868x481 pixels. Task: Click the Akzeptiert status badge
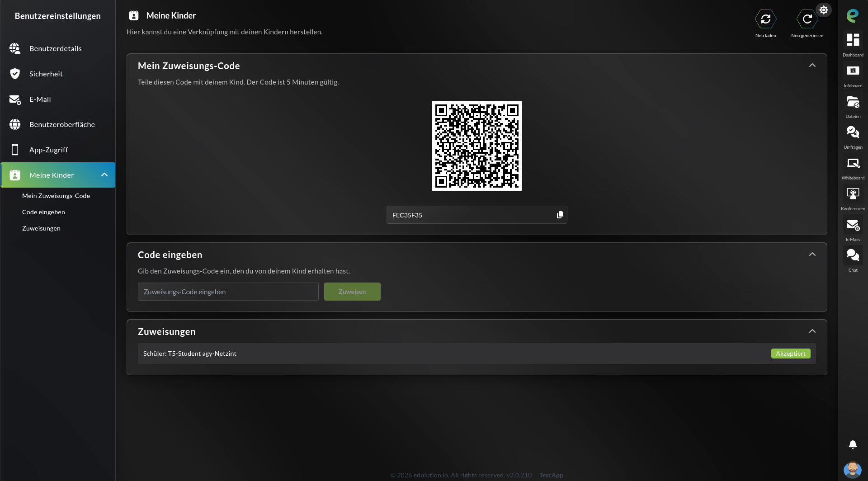coord(791,354)
